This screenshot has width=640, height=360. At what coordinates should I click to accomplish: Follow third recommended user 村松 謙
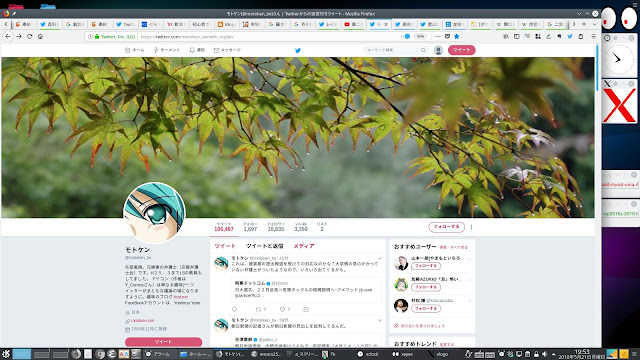pyautogui.click(x=426, y=308)
